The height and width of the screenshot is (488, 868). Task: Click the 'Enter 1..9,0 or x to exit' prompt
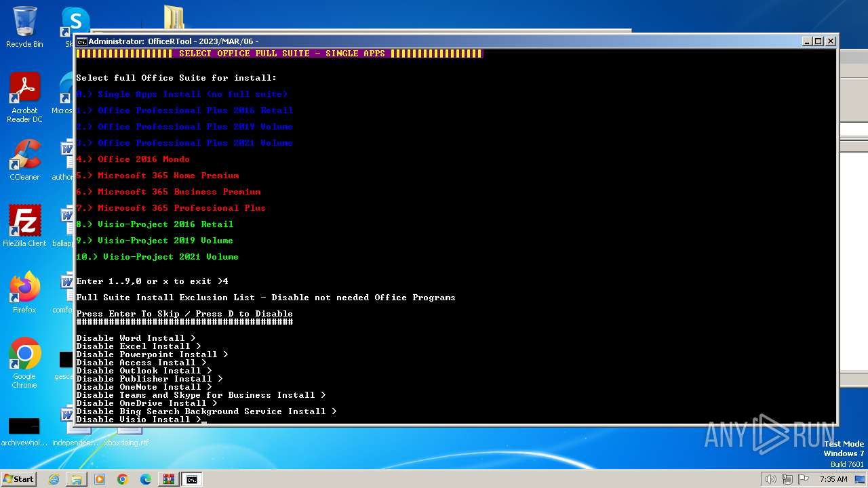pos(152,281)
